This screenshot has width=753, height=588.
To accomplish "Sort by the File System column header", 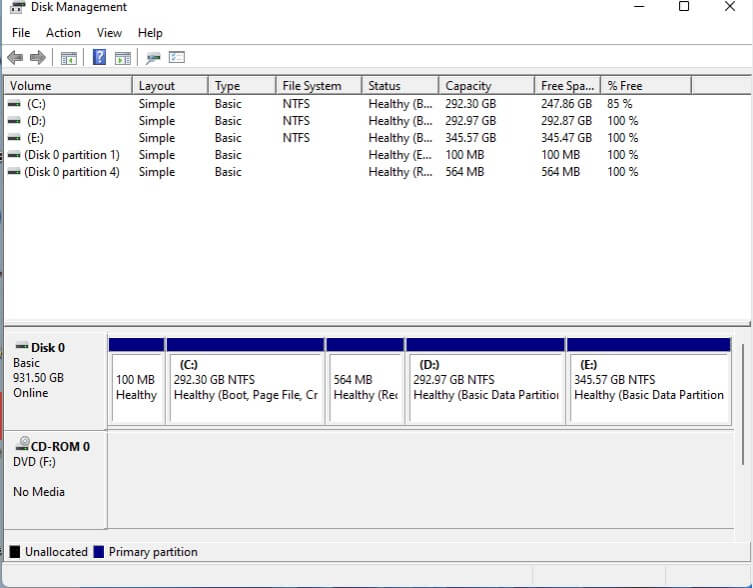I will click(319, 86).
